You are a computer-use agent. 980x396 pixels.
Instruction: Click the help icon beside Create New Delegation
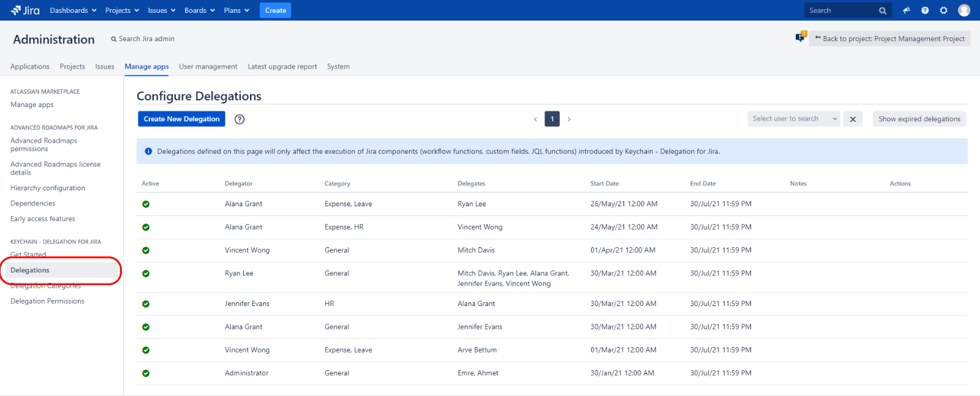tap(239, 119)
